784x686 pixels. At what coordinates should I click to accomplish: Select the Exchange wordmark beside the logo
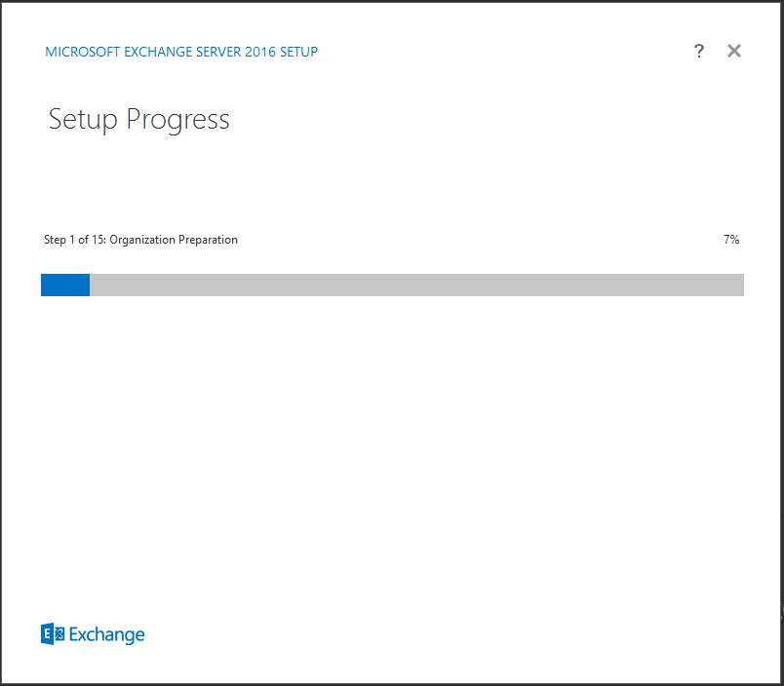tap(106, 634)
